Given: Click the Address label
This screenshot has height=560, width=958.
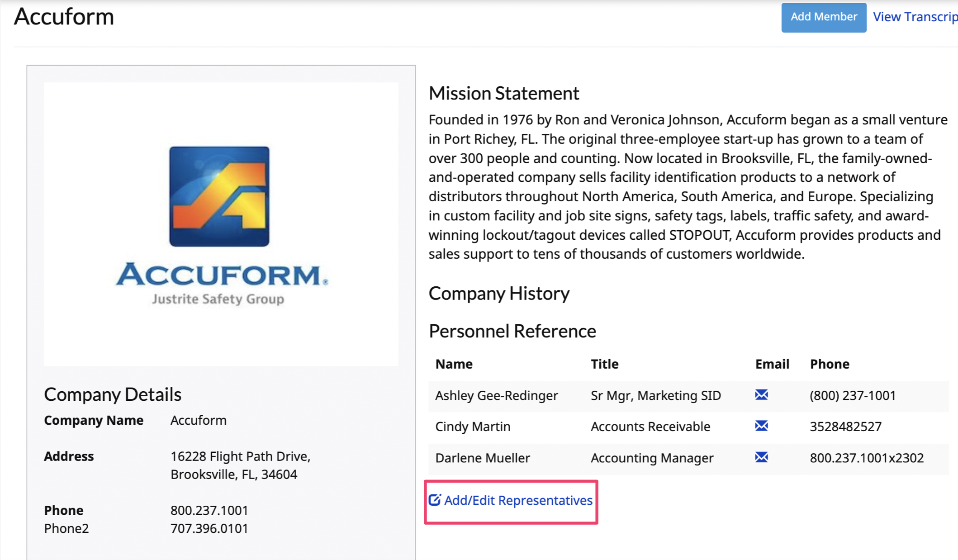Looking at the screenshot, I should pyautogui.click(x=69, y=456).
